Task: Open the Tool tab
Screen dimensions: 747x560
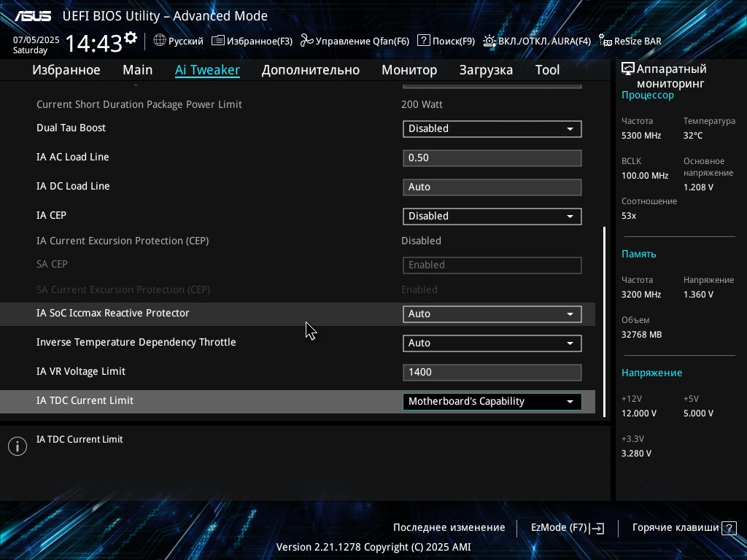Action: coord(547,70)
